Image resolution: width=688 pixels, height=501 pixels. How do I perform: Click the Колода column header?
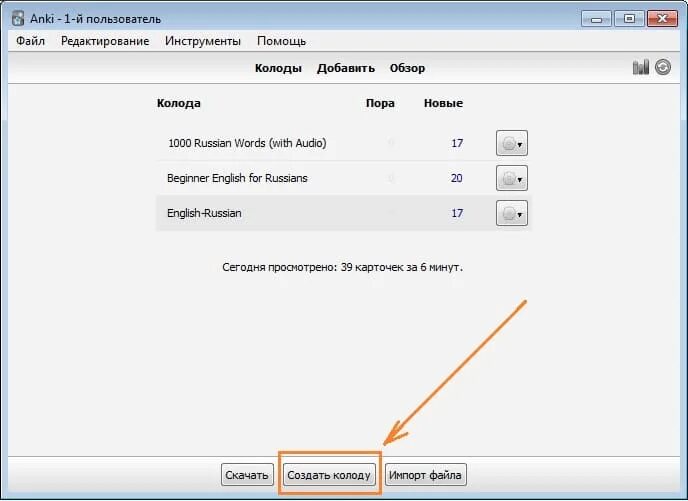179,103
